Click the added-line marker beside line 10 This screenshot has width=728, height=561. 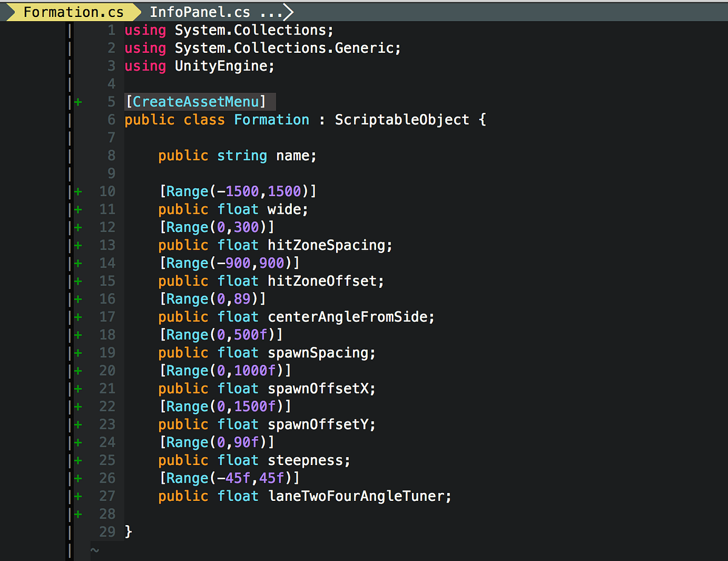pos(78,191)
